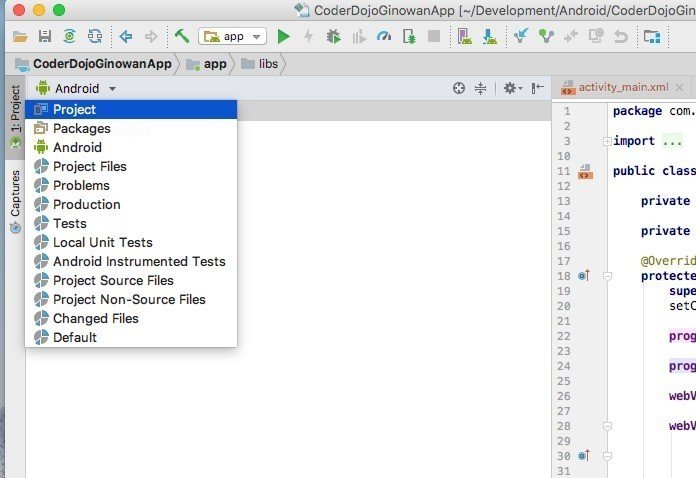Toggle the 1: Project side tool window tab

[x=15, y=118]
